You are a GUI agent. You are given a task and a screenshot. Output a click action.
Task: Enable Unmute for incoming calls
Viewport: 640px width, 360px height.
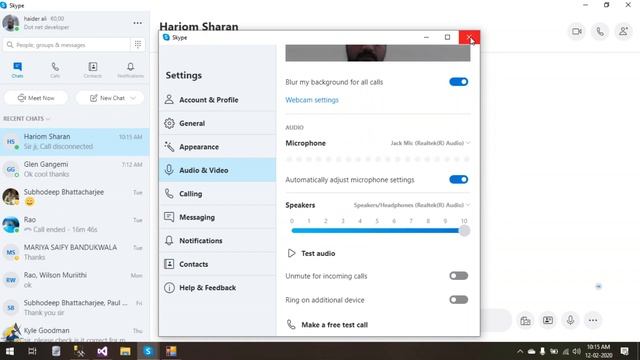[459, 276]
